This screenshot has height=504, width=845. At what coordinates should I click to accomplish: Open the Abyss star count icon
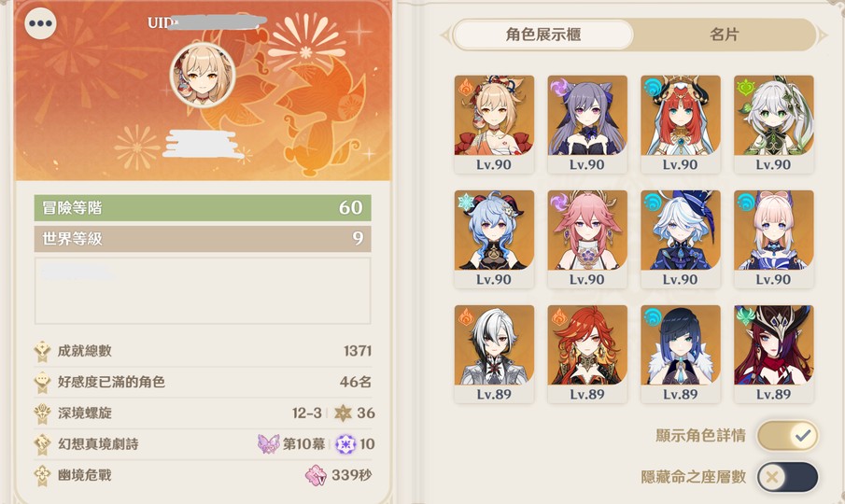click(343, 413)
